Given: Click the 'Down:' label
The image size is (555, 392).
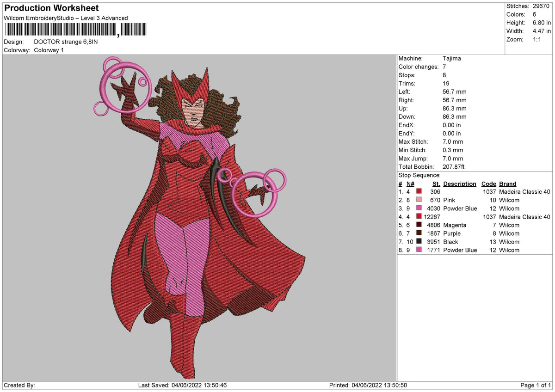Looking at the screenshot, I should (407, 116).
